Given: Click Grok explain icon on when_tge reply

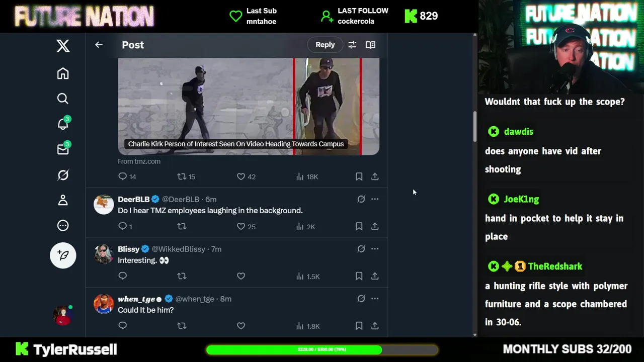Looking at the screenshot, I should coord(361,299).
